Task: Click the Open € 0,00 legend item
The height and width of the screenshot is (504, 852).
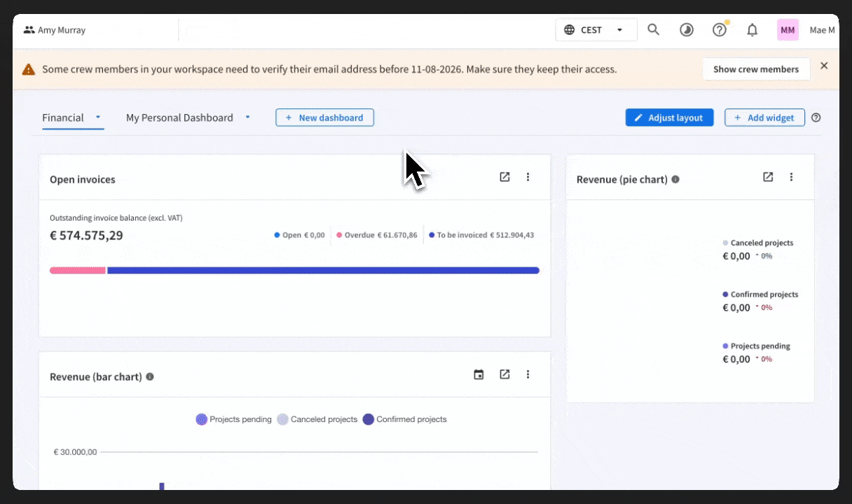Action: point(299,235)
